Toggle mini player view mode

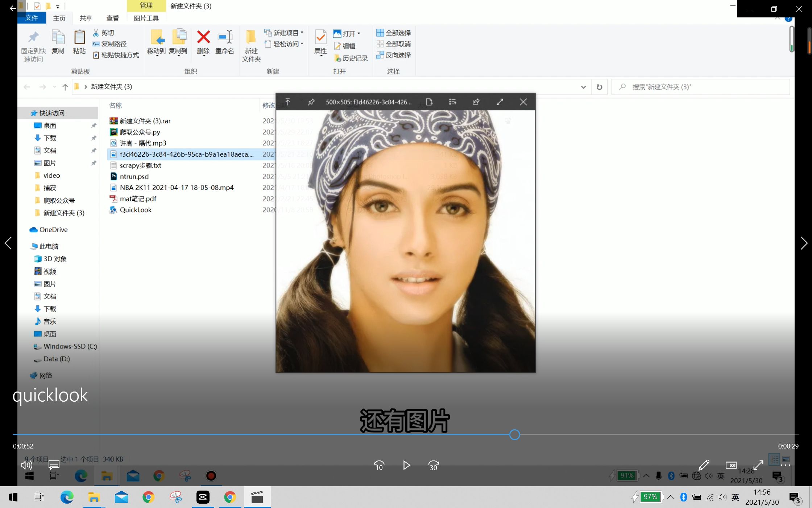click(x=731, y=465)
